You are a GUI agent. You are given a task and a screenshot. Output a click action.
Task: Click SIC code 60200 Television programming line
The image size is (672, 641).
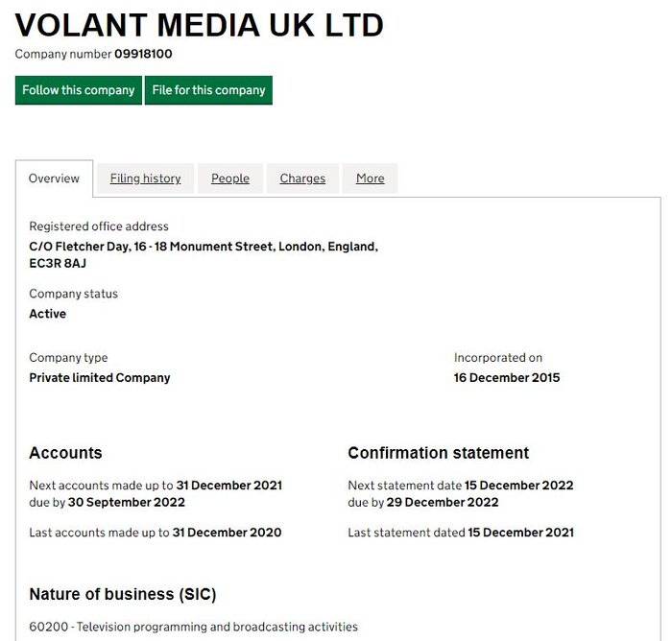pos(193,627)
